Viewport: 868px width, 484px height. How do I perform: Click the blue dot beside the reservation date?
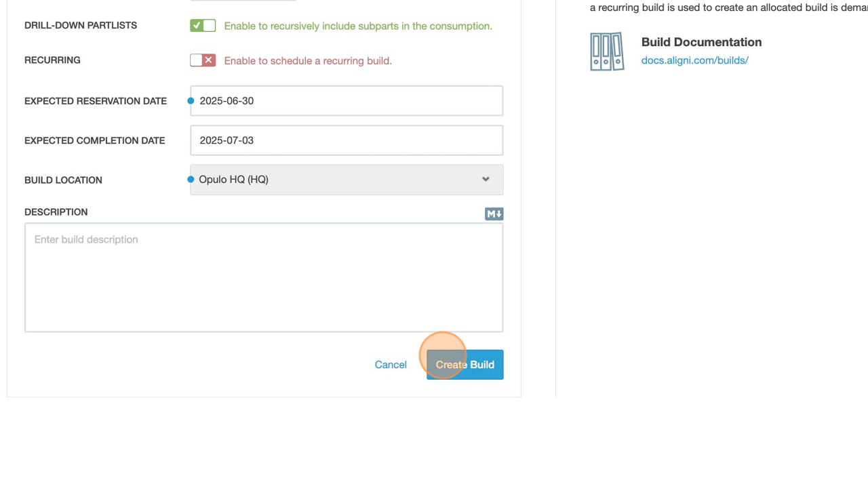click(191, 101)
